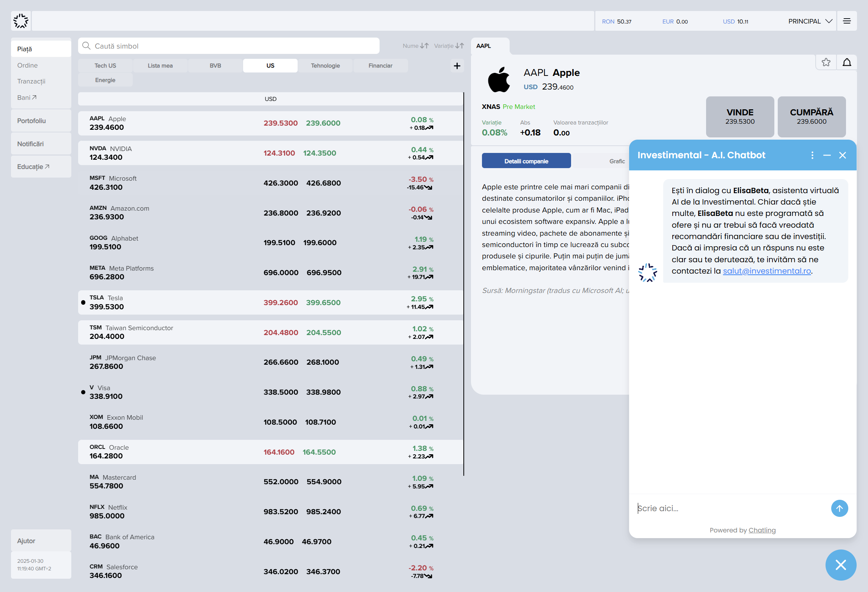868x592 pixels.
Task: Follow the Chatling link
Action: [x=762, y=530]
